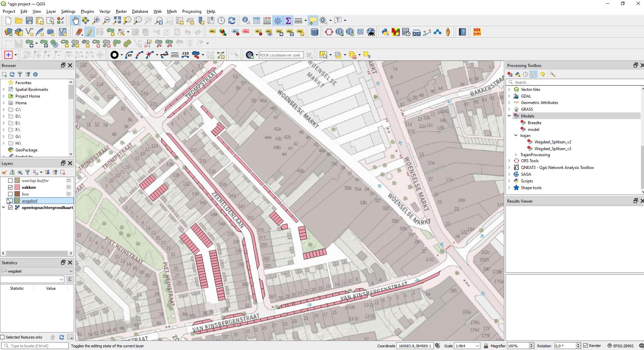The image size is (644, 350).
Task: Click the Statistical Summary sigma icon
Action: (x=288, y=21)
